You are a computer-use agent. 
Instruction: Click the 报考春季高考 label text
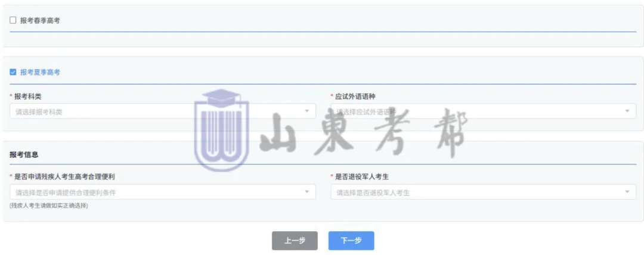[x=40, y=20]
